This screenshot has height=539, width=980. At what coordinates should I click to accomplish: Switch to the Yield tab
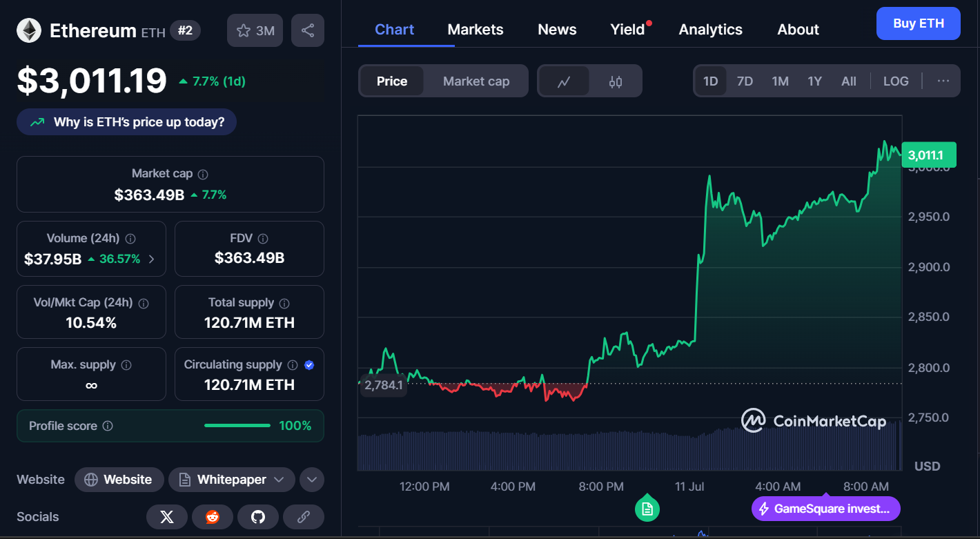click(x=627, y=30)
